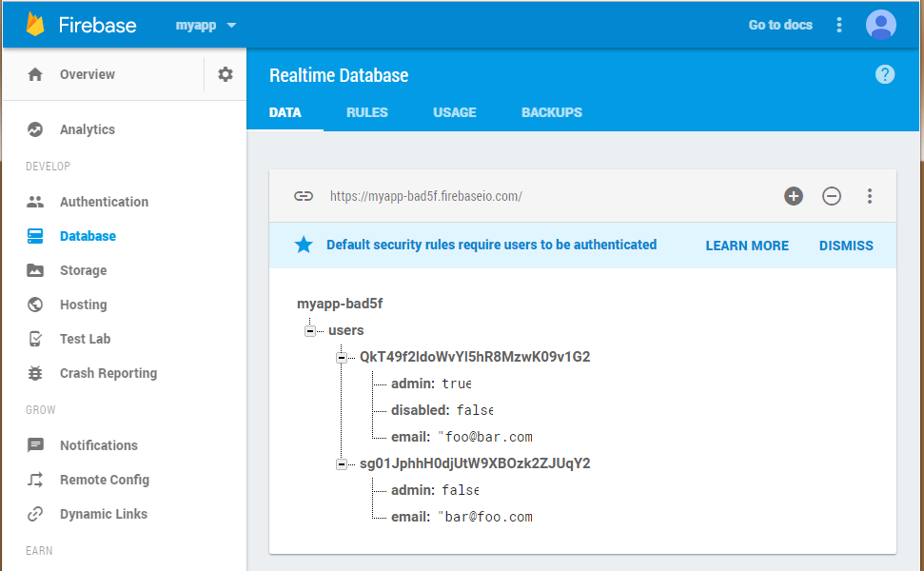924x571 pixels.
Task: Edit the disabled value false
Action: tap(475, 410)
